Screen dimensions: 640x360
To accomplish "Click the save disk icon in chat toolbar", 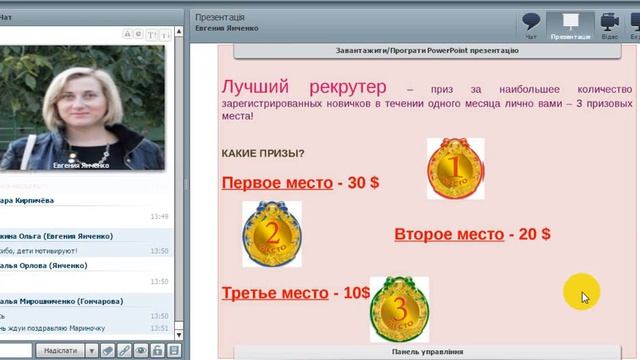I will [174, 351].
